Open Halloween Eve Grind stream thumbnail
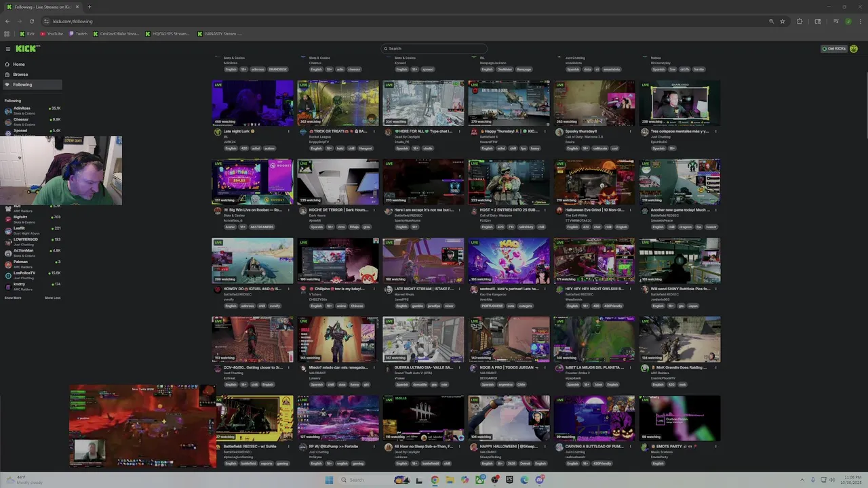Viewport: 868px width, 488px height. coord(594,182)
